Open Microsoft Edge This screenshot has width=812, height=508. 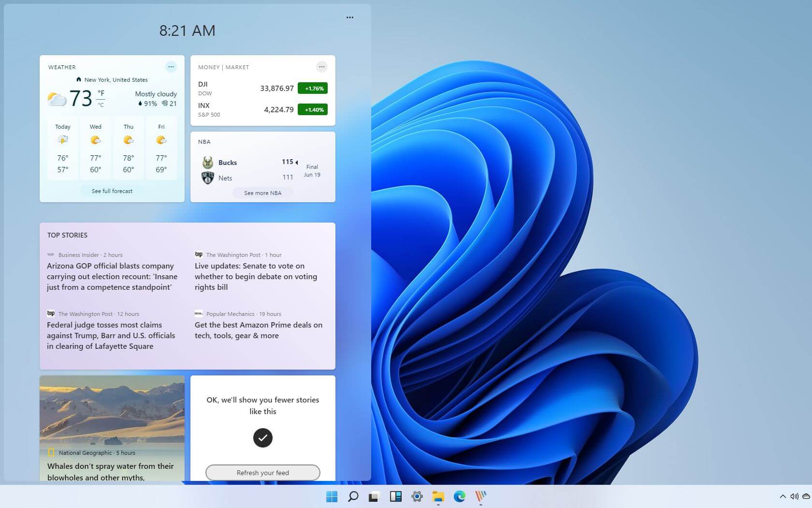459,496
